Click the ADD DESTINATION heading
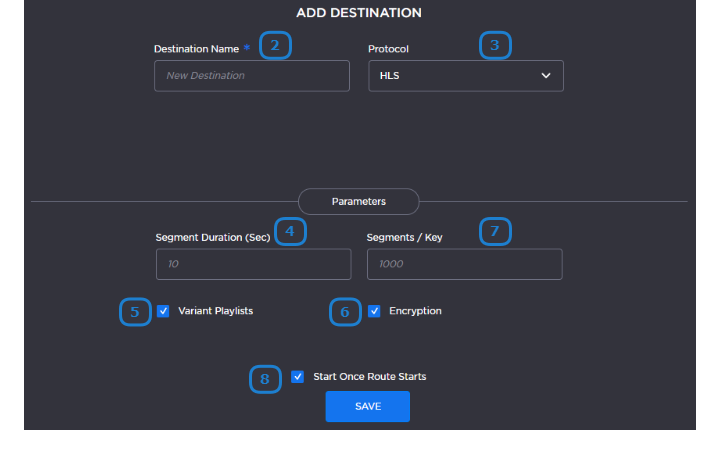Screen dimensions: 716x450 (x=359, y=13)
